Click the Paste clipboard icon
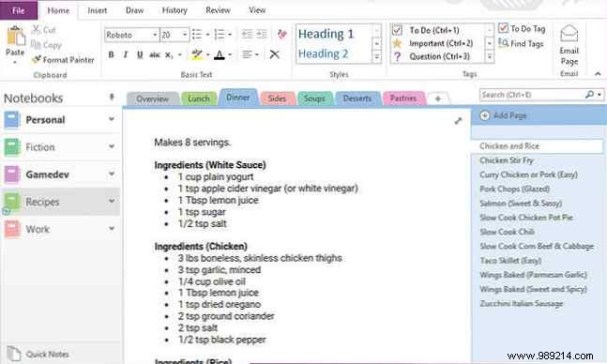 (15, 36)
